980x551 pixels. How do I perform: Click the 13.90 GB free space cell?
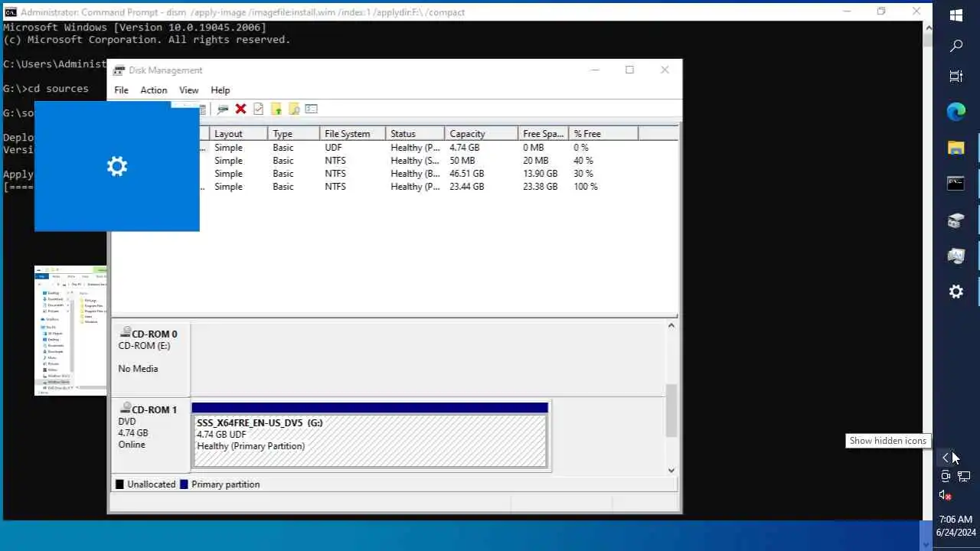click(541, 174)
